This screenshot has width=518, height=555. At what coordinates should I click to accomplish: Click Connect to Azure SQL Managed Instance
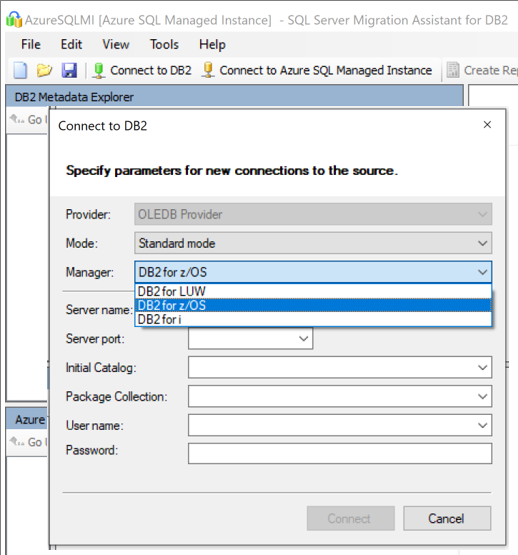tap(317, 70)
